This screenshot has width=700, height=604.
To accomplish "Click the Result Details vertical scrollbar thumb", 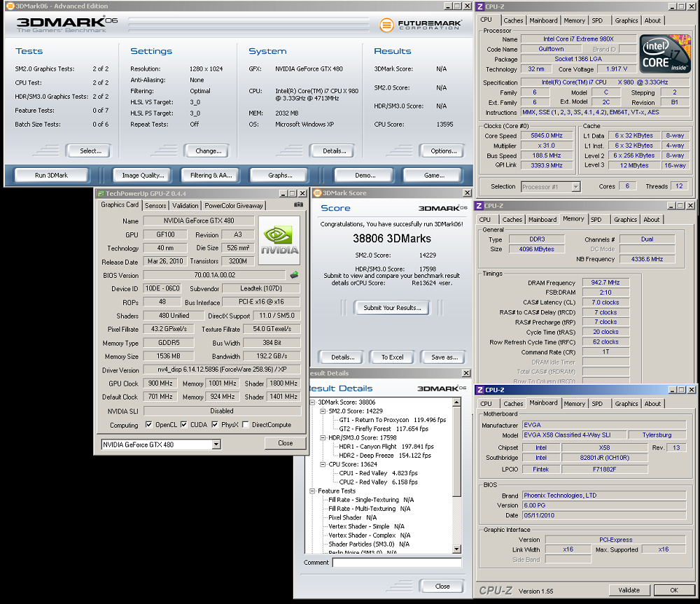I will tap(456, 451).
